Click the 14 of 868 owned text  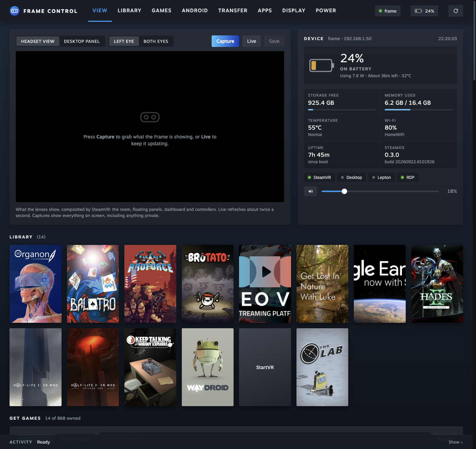click(x=63, y=418)
